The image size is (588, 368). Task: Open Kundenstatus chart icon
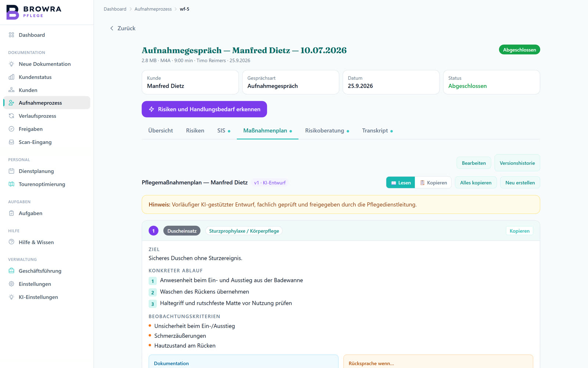[11, 77]
